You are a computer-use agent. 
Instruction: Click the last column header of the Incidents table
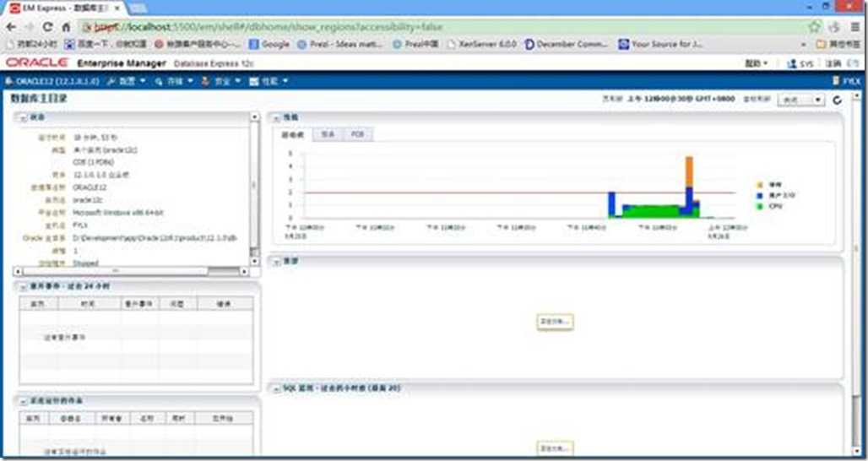pyautogui.click(x=225, y=304)
